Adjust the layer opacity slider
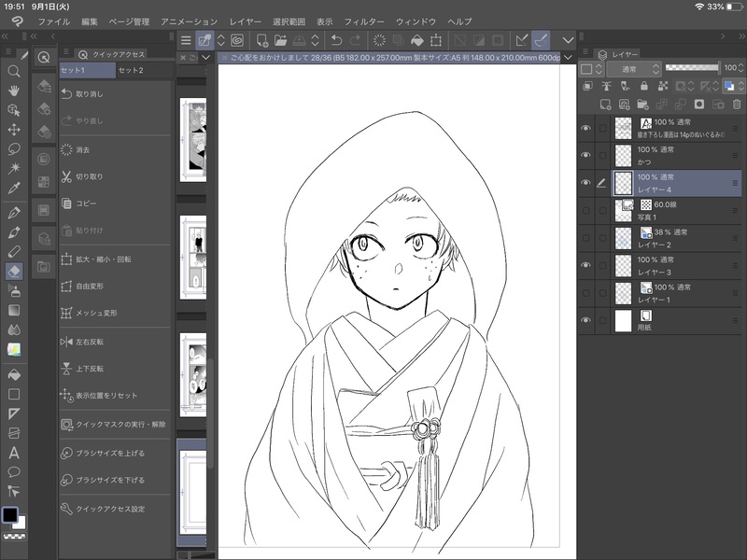747x560 pixels. pyautogui.click(x=691, y=68)
